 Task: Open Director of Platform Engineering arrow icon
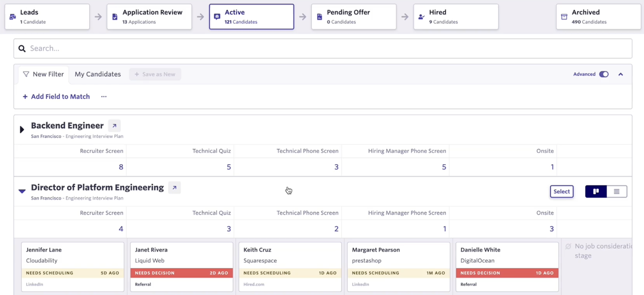pos(174,188)
